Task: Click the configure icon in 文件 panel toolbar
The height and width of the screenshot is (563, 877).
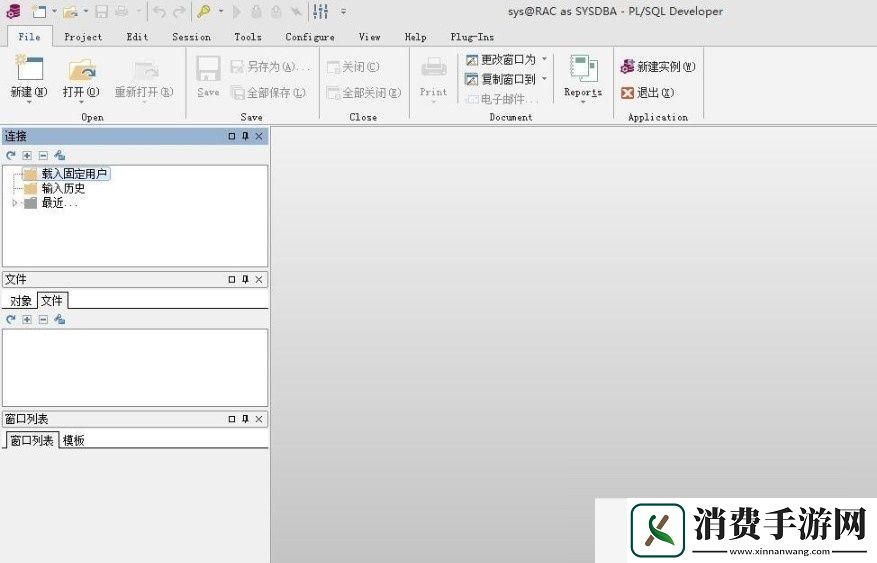Action: (x=60, y=319)
